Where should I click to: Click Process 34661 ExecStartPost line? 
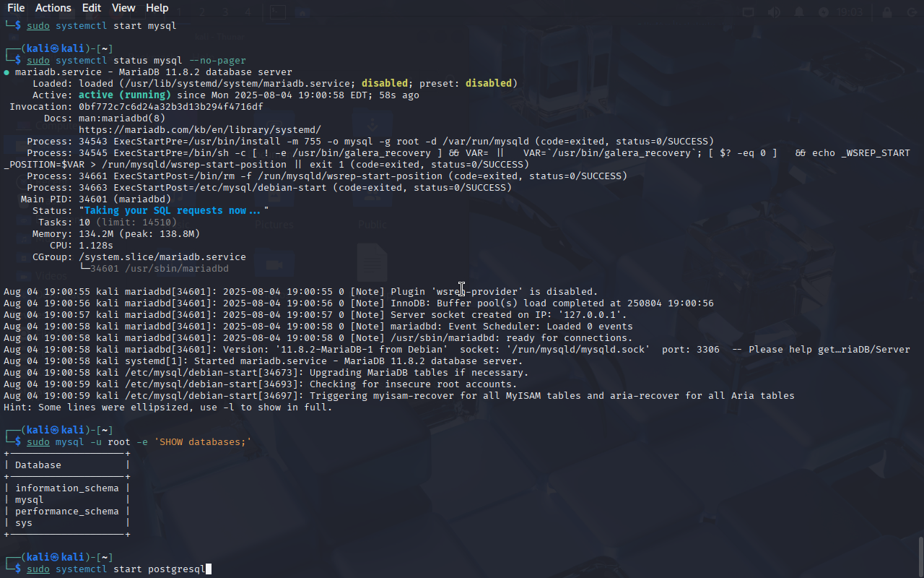(327, 176)
